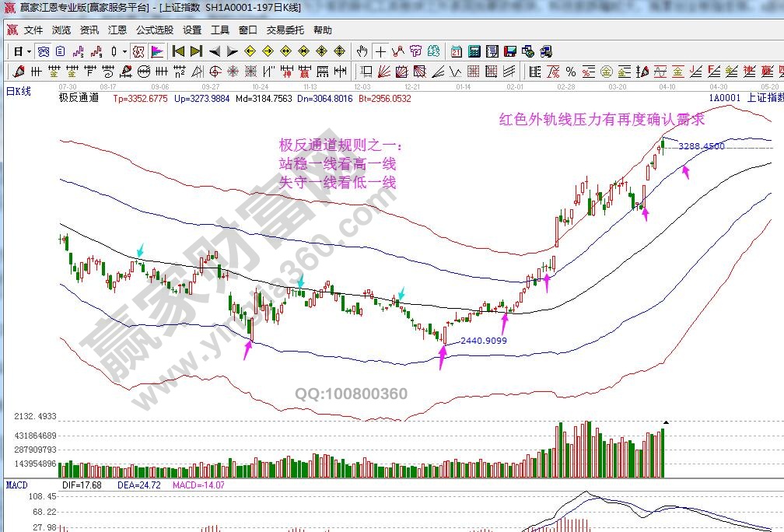Jump to last bar with skip-end arrow
784x532 pixels.
pyautogui.click(x=196, y=51)
